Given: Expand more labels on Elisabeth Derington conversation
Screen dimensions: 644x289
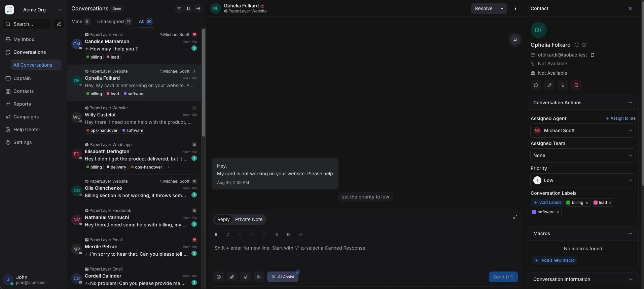Looking at the screenshot, I should tap(169, 167).
